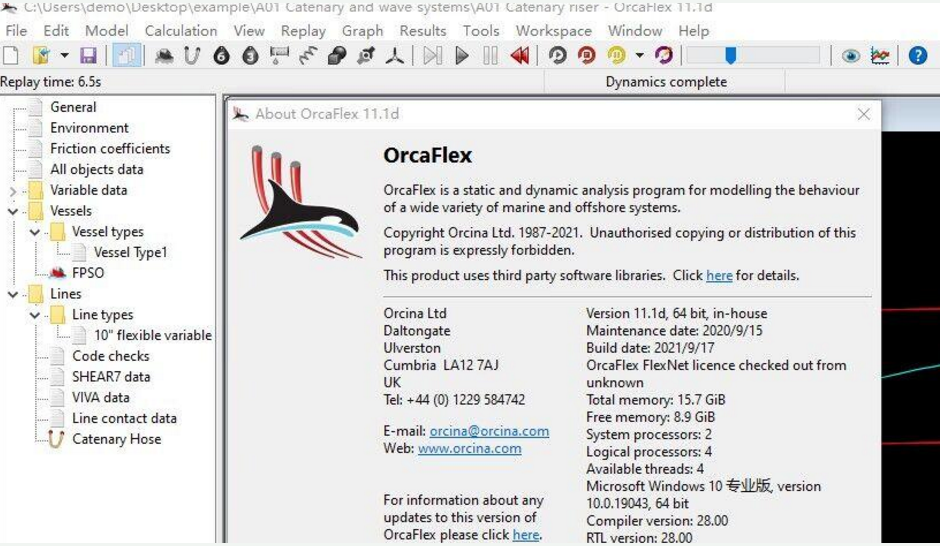The image size is (940, 546).
Task: Click the purple replay parameters icon
Action: click(664, 56)
